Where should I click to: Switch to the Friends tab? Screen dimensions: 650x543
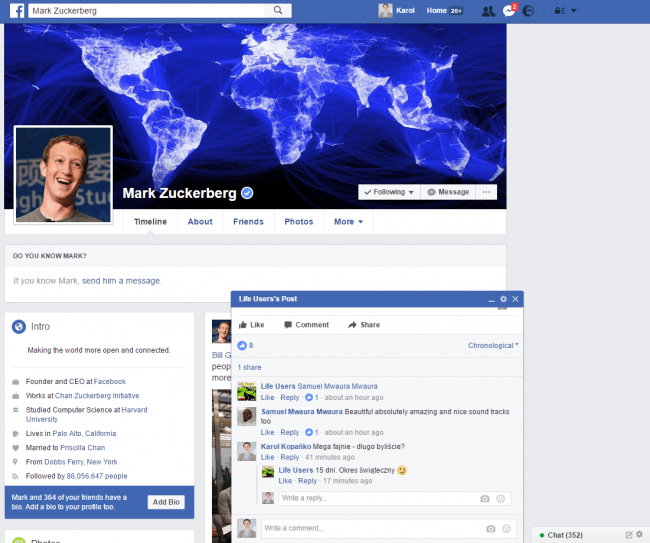248,222
